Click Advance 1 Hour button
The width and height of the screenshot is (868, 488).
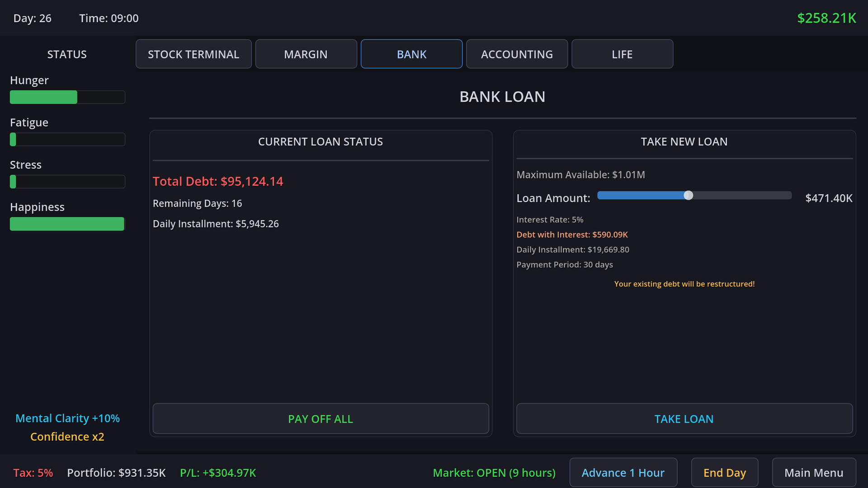pyautogui.click(x=623, y=473)
